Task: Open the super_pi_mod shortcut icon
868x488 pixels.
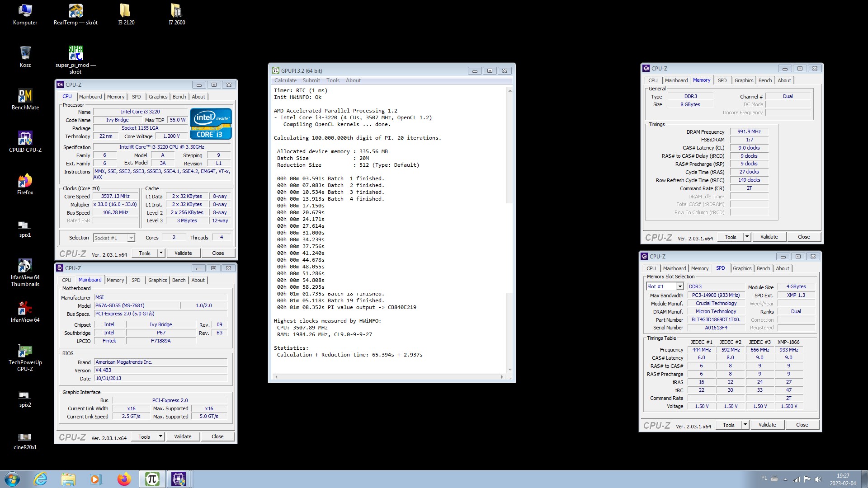Action: (x=75, y=60)
